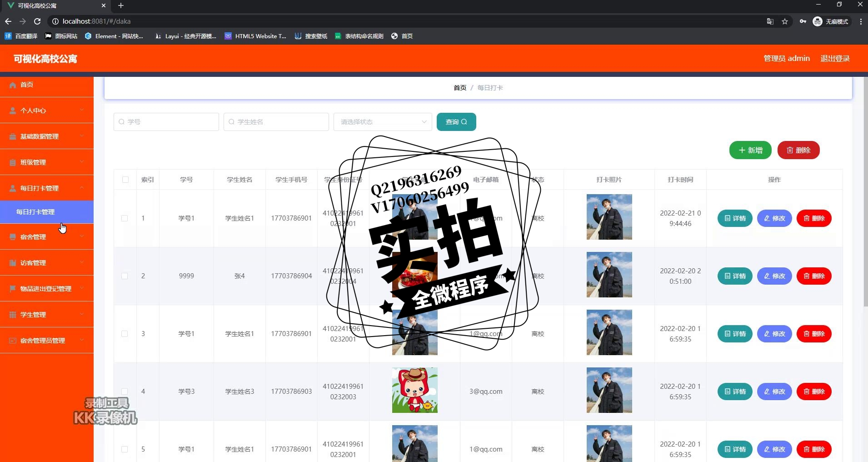Click 修改 for row 3

pos(774,334)
